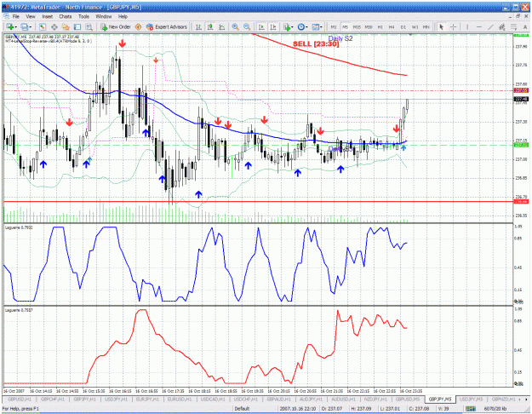
Task: Switch to the USDJPY,H1 chart tab
Action: click(x=116, y=400)
